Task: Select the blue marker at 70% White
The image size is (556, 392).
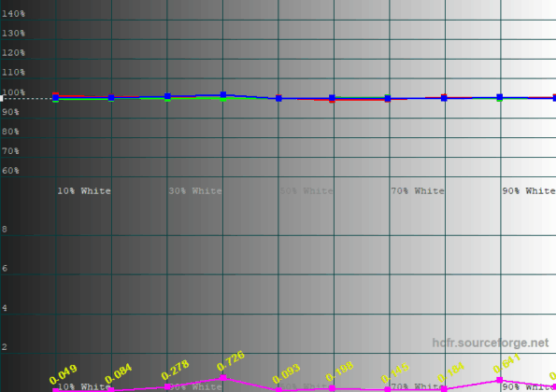Action: click(x=388, y=98)
